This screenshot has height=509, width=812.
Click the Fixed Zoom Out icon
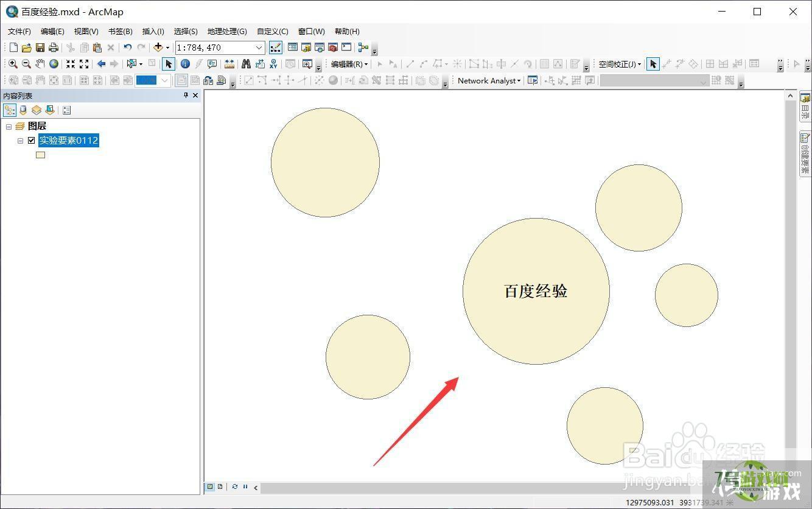pyautogui.click(x=84, y=64)
